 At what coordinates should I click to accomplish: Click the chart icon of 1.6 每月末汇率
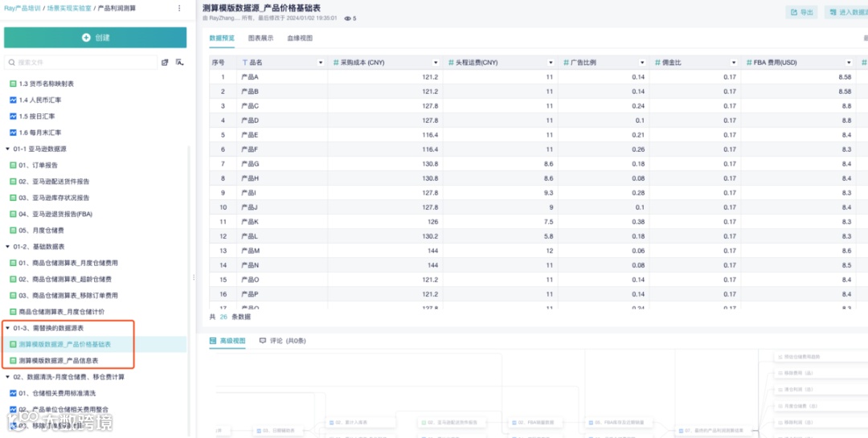click(14, 133)
